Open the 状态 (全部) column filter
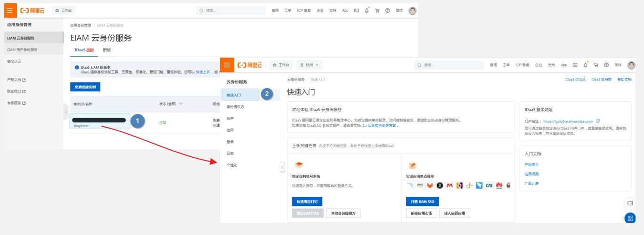 click(x=171, y=104)
